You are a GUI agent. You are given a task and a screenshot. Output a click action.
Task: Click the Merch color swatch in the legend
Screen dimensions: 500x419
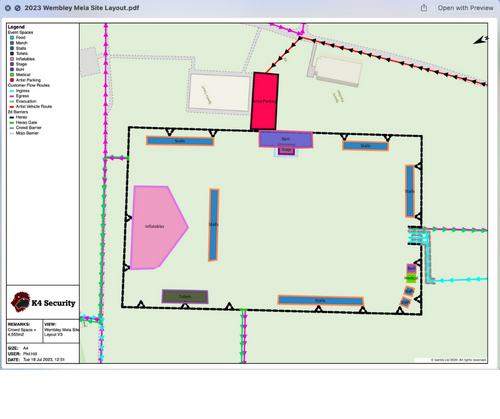point(12,43)
